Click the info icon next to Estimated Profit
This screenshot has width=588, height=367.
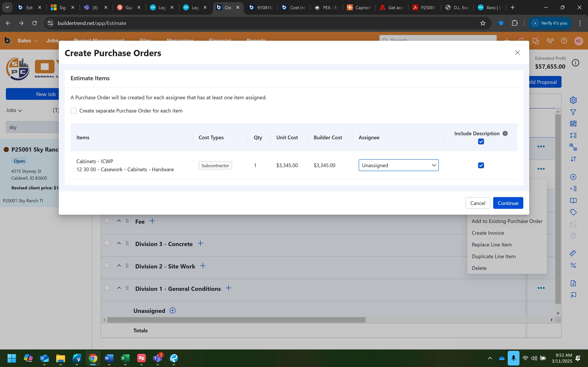[575, 63]
